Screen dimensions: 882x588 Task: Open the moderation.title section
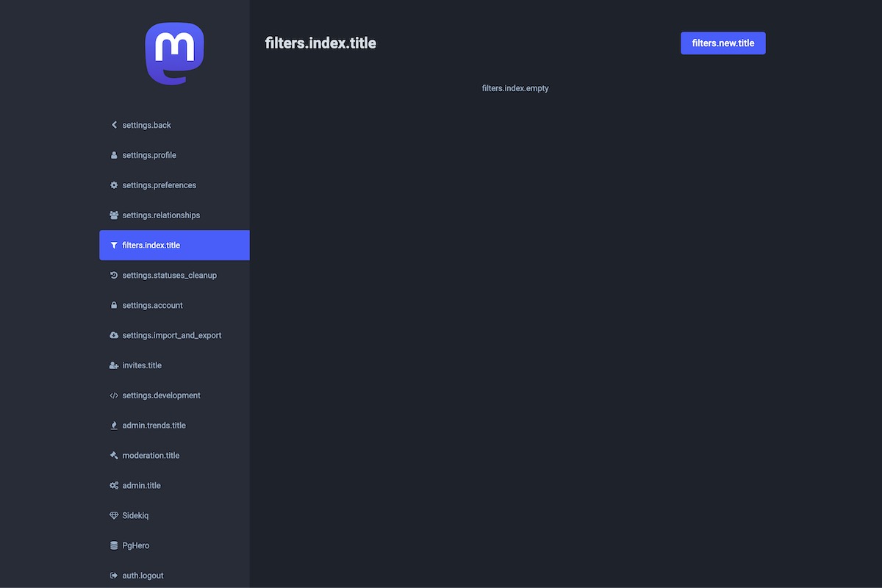tap(151, 456)
